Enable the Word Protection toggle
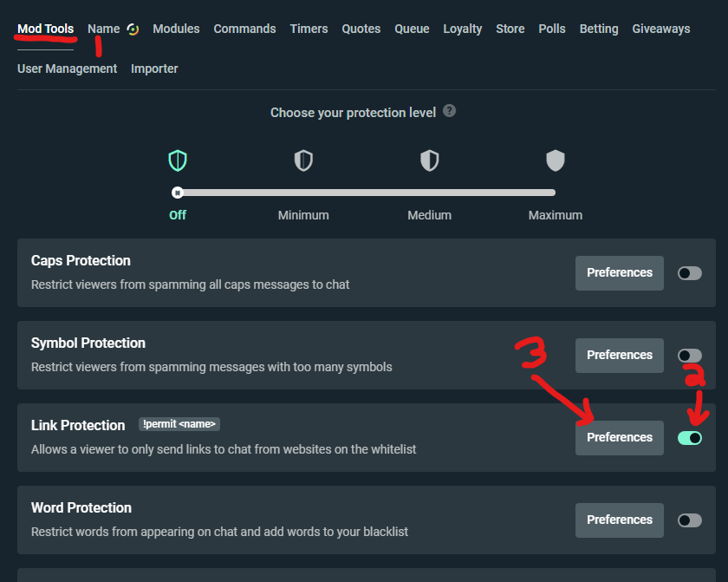728x582 pixels. coord(690,520)
